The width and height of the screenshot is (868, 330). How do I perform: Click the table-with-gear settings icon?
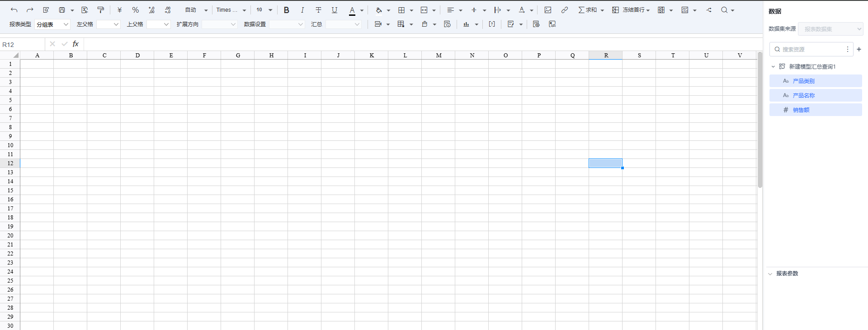[x=536, y=24]
